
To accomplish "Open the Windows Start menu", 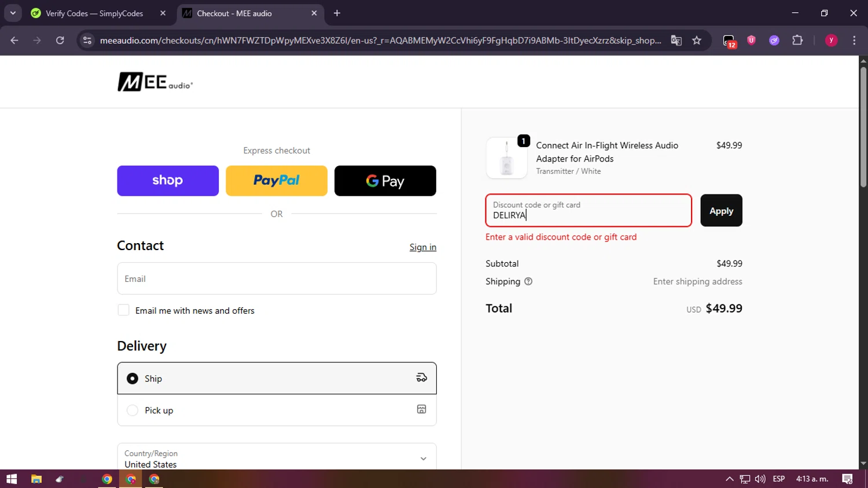I will coord(12,479).
